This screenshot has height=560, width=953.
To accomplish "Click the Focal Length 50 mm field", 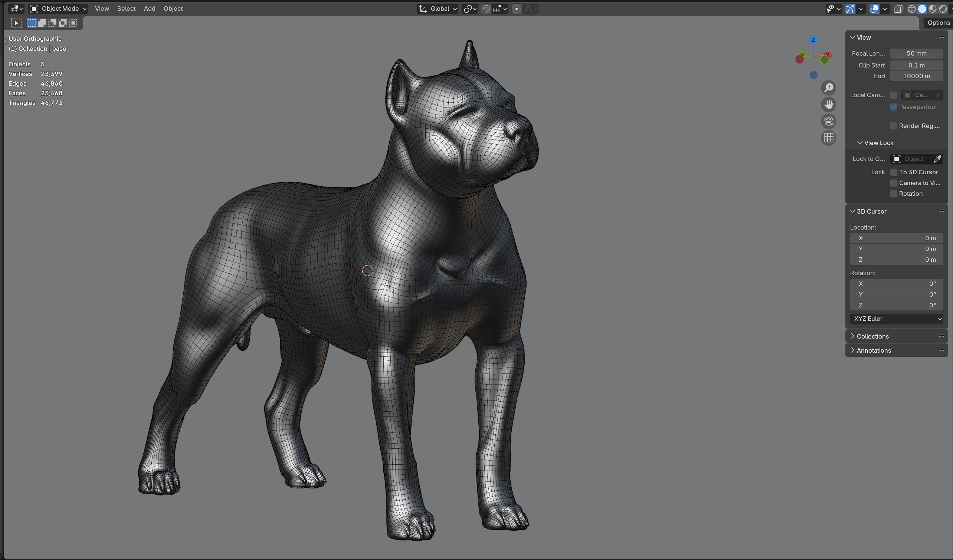I will (x=916, y=53).
